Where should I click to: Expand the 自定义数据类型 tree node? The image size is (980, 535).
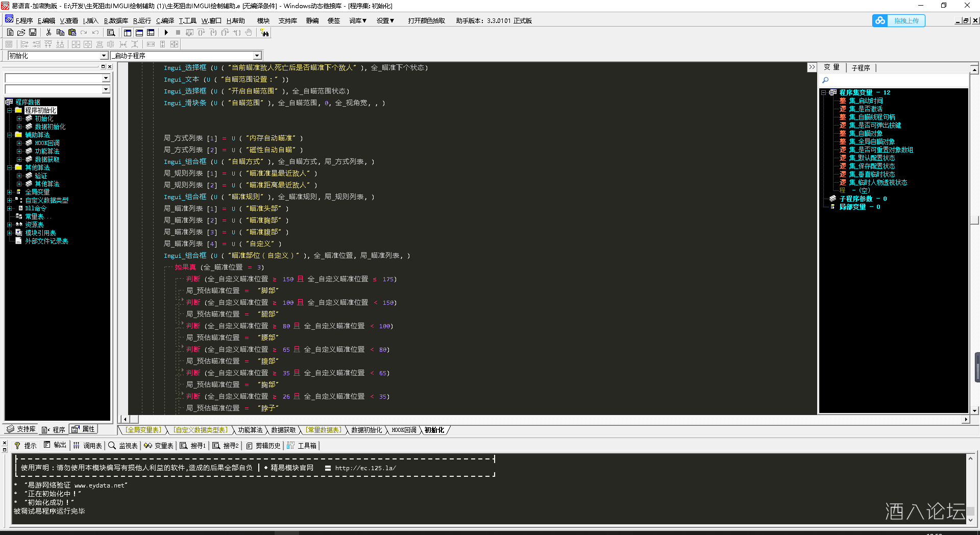[9, 200]
